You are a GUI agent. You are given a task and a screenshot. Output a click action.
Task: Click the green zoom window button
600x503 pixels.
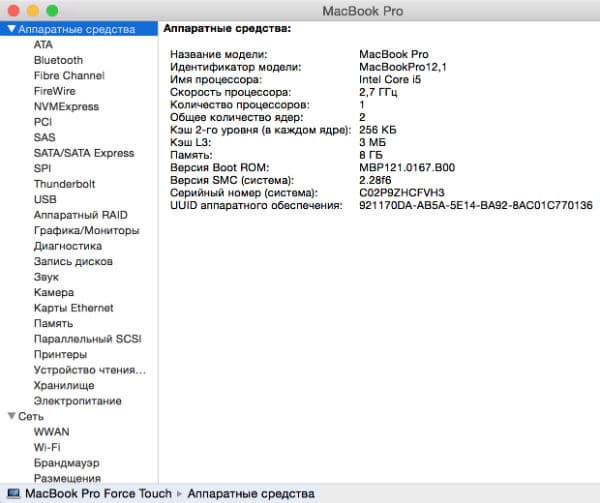tap(52, 10)
